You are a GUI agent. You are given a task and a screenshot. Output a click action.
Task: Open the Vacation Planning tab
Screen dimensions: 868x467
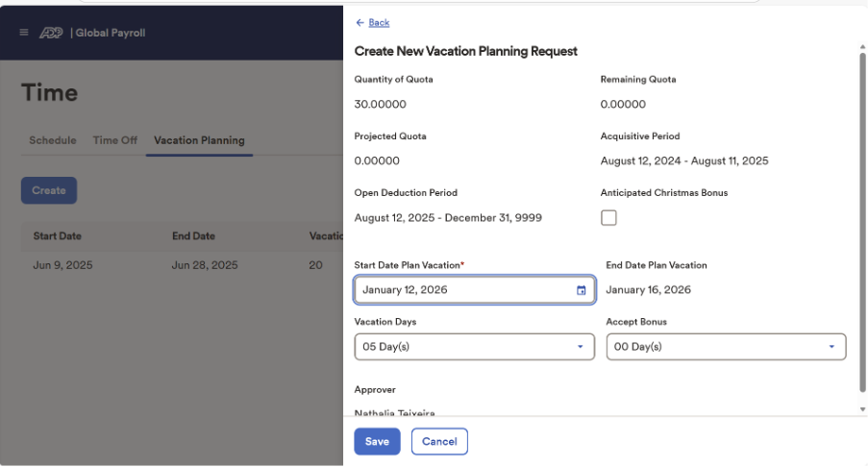click(199, 140)
